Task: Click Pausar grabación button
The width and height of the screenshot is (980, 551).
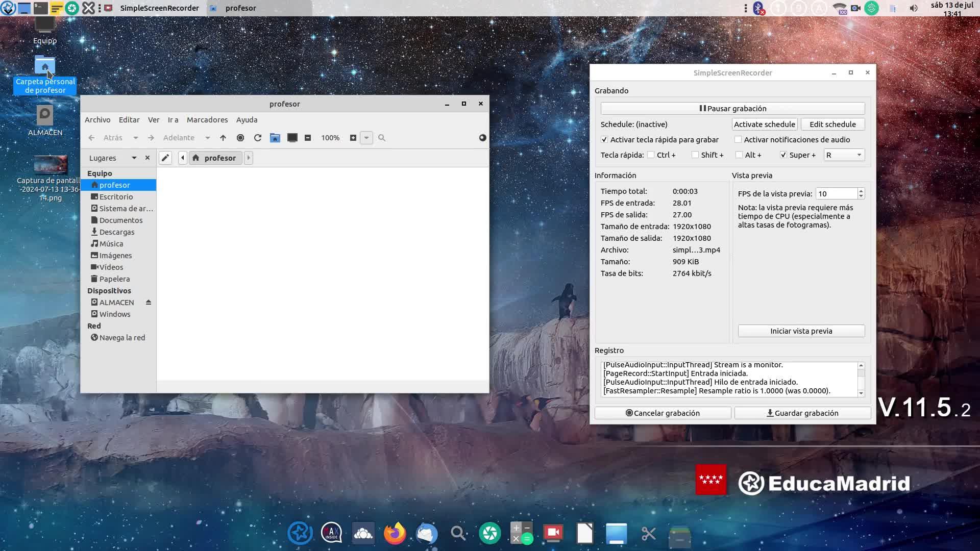Action: point(732,109)
